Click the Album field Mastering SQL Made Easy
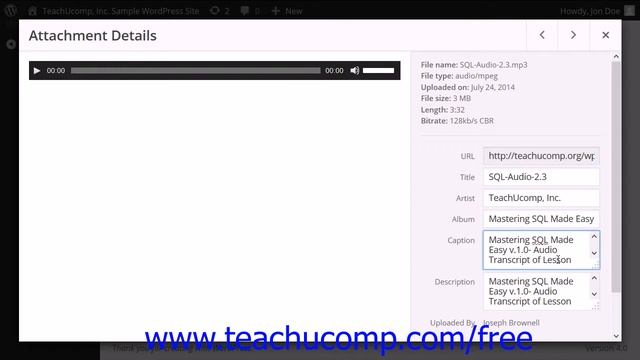640x360 pixels. pyautogui.click(x=541, y=219)
